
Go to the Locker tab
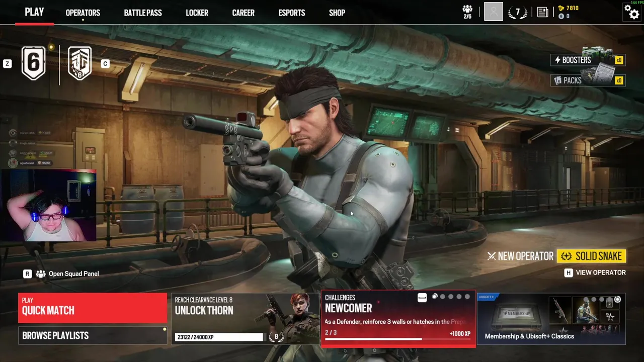click(197, 13)
